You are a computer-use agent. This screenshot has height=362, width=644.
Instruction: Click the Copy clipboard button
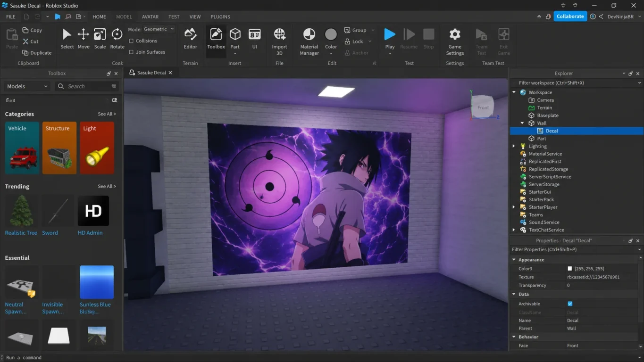click(33, 30)
